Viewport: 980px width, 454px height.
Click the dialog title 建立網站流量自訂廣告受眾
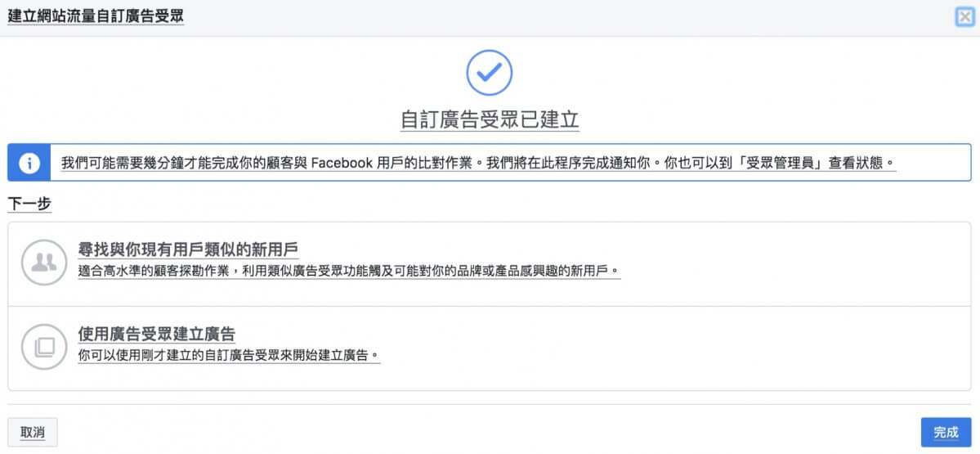(x=95, y=16)
